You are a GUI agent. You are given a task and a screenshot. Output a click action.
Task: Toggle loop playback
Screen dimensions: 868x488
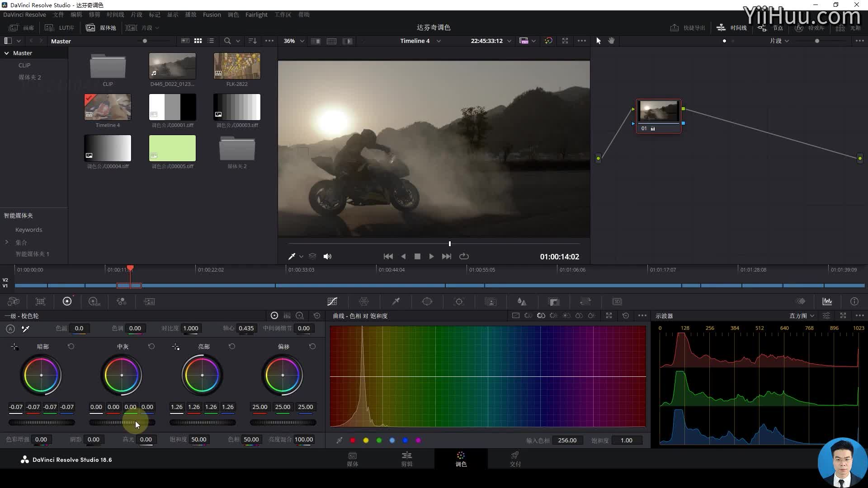point(464,256)
